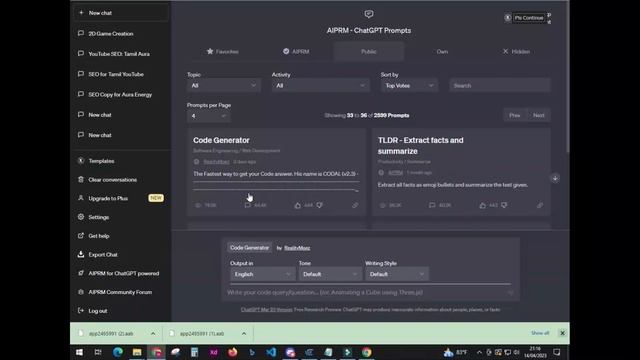Click the Log out arrow icon

point(81,311)
